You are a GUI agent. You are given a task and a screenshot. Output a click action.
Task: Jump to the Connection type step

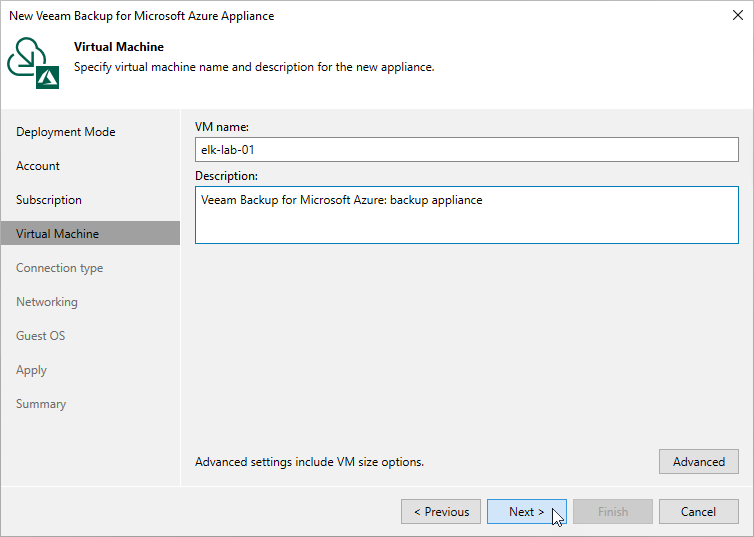pyautogui.click(x=60, y=268)
